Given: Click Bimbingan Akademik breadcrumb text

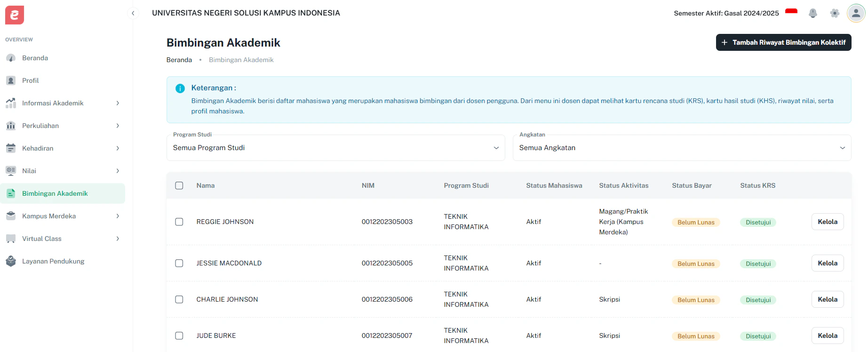Looking at the screenshot, I should tap(241, 60).
